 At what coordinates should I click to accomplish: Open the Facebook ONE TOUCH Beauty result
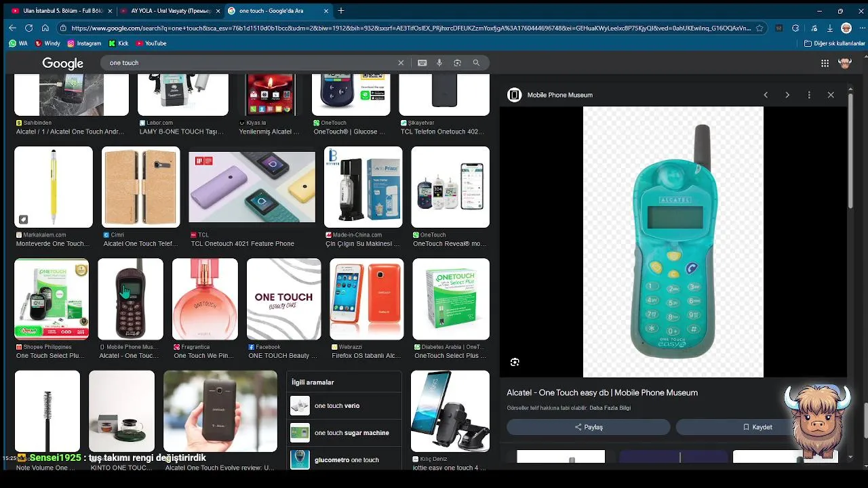pyautogui.click(x=283, y=299)
